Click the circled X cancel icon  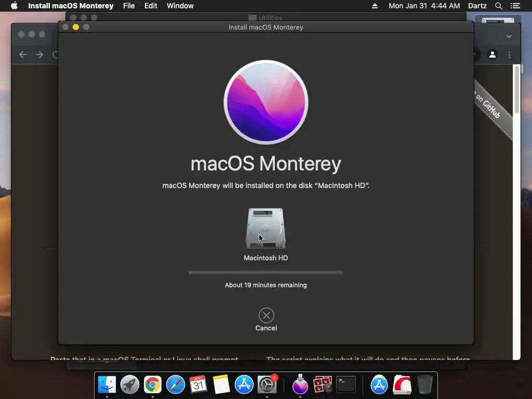coord(267,315)
